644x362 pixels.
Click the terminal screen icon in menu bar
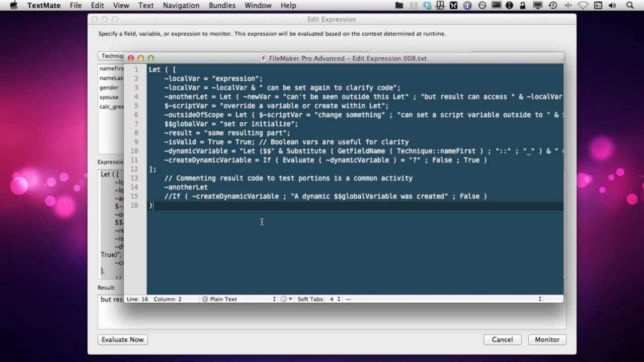coord(497,6)
